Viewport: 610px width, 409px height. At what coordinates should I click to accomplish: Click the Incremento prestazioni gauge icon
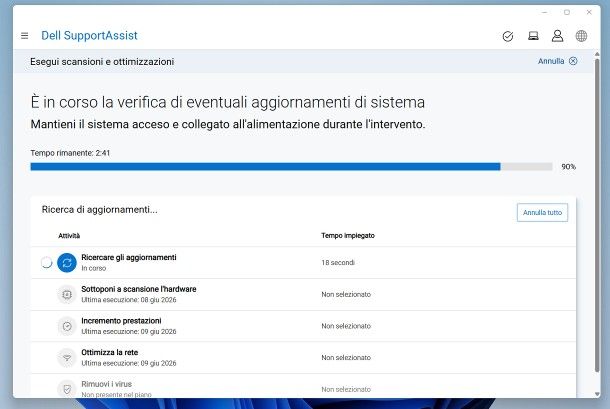click(67, 326)
